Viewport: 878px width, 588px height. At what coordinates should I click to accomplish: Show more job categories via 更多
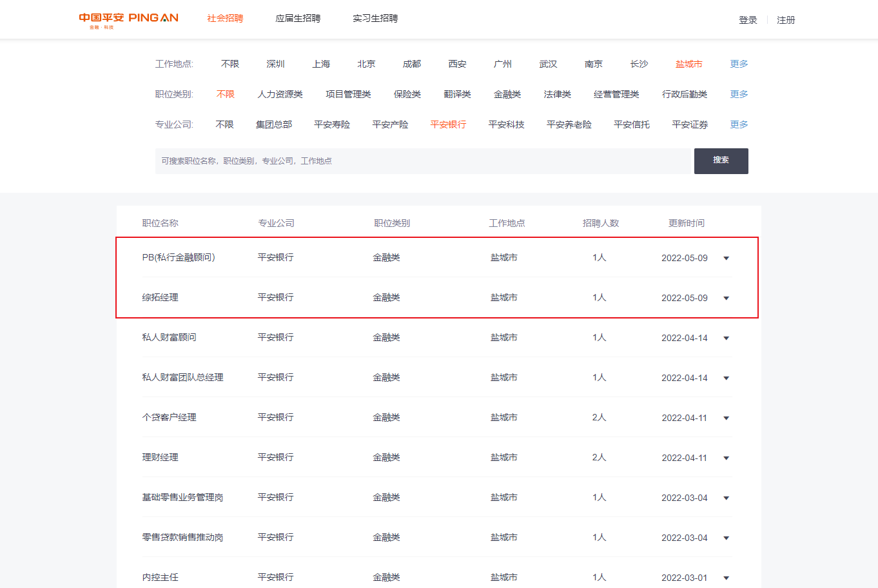click(x=739, y=94)
